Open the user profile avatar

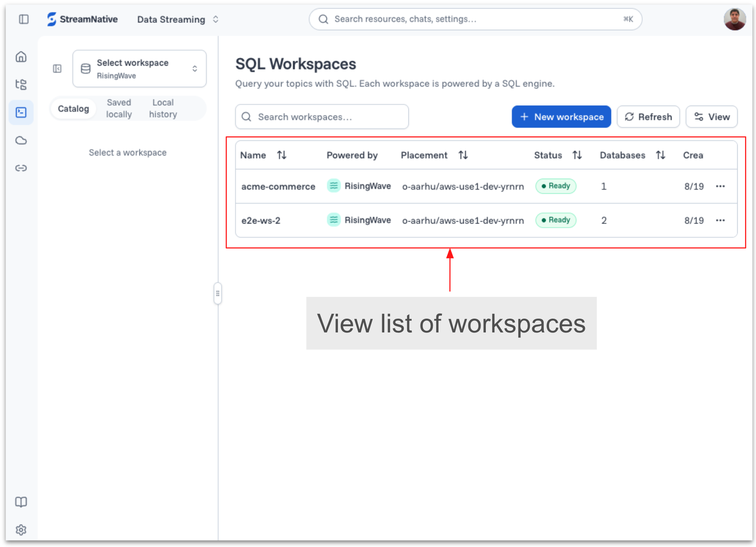tap(735, 19)
